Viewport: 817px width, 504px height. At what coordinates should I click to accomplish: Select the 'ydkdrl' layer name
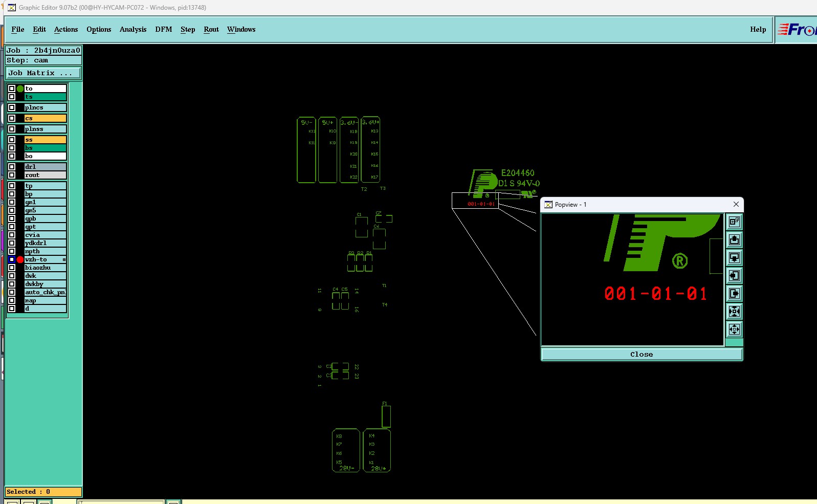click(46, 243)
